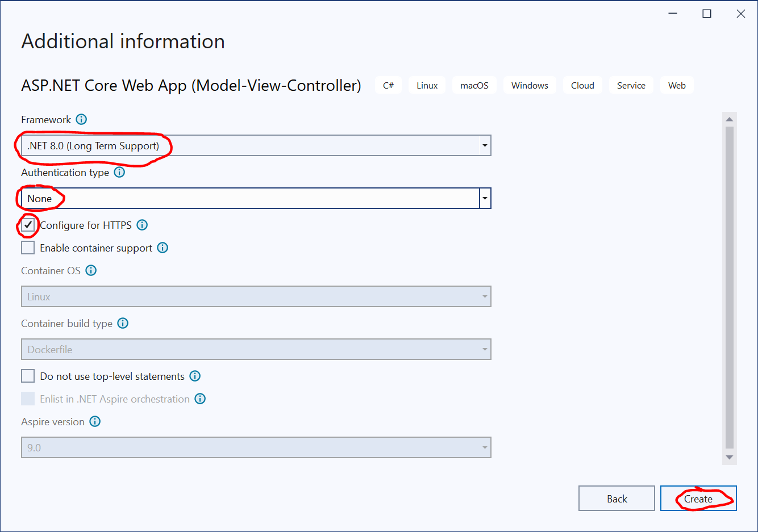Click info icon for .NET Aspire orchestration
Viewport: 758px width, 532px height.
point(200,399)
